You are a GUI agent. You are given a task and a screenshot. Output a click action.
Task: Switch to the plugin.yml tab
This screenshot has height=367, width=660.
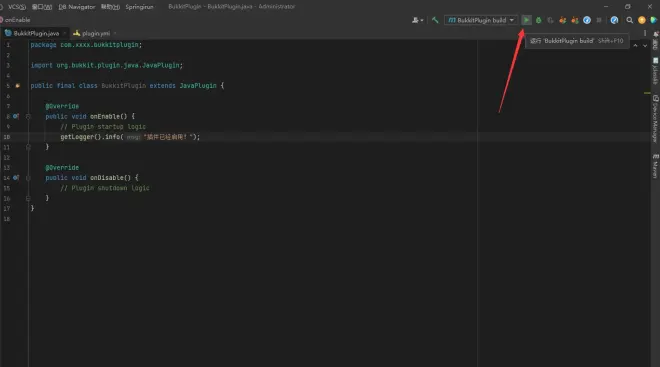click(92, 33)
